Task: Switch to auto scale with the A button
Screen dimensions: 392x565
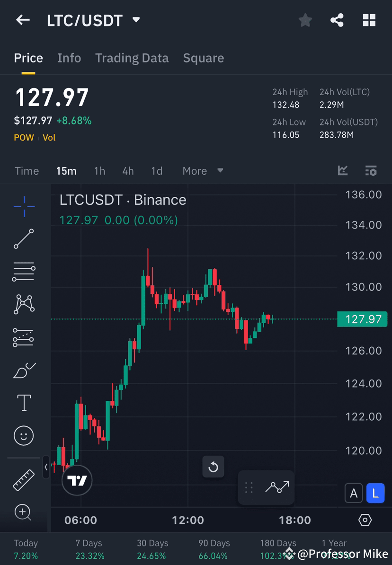Action: click(354, 493)
